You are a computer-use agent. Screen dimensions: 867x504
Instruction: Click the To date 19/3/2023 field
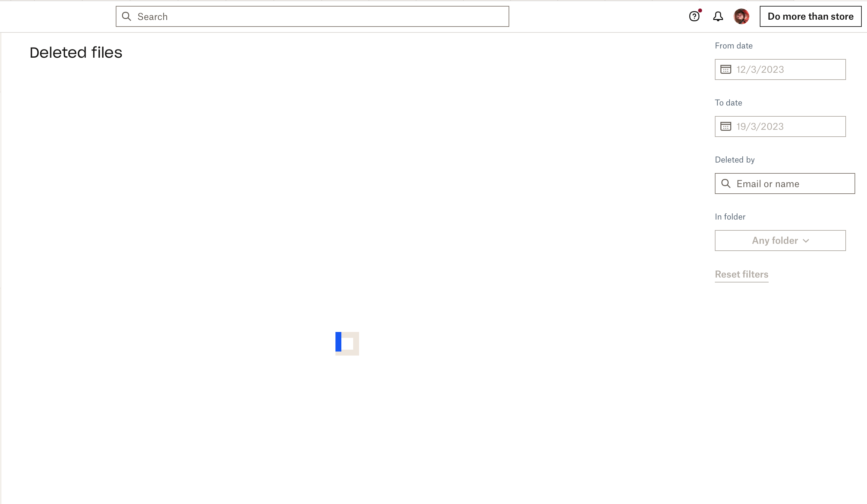coord(780,126)
